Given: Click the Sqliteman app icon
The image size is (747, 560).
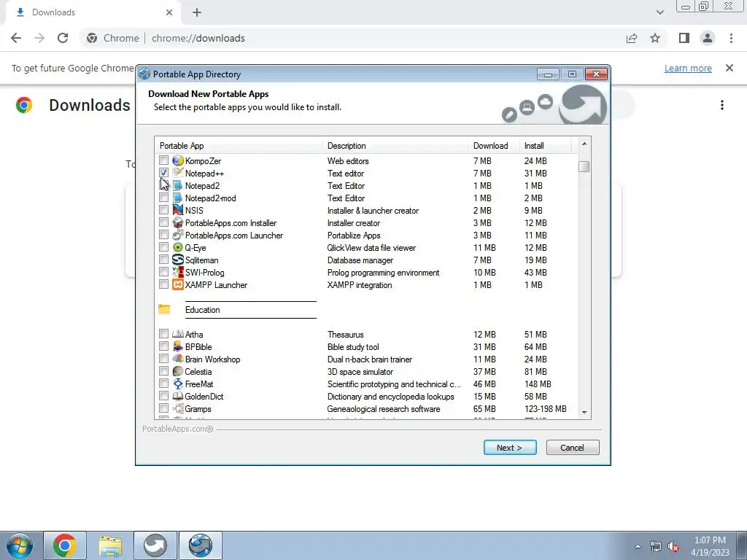Looking at the screenshot, I should point(178,260).
